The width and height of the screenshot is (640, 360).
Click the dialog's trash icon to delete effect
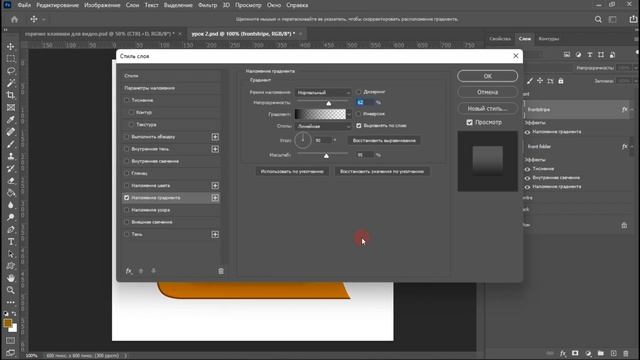(x=221, y=271)
